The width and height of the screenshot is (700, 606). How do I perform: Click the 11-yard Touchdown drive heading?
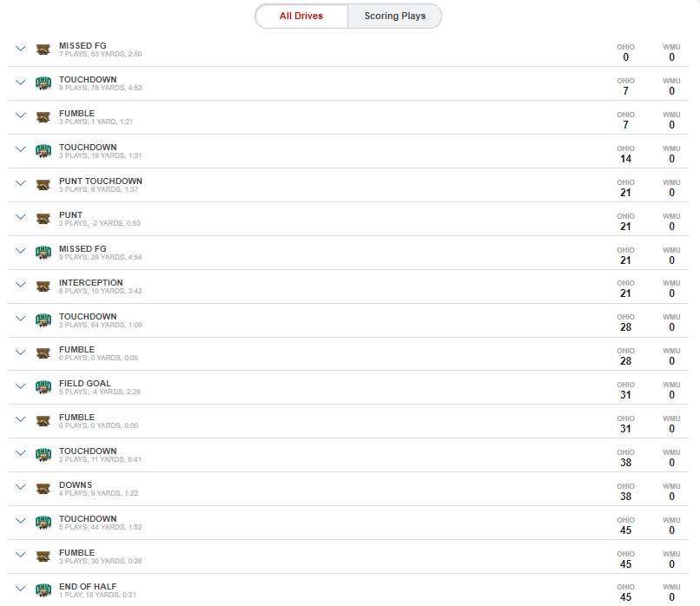(88, 451)
